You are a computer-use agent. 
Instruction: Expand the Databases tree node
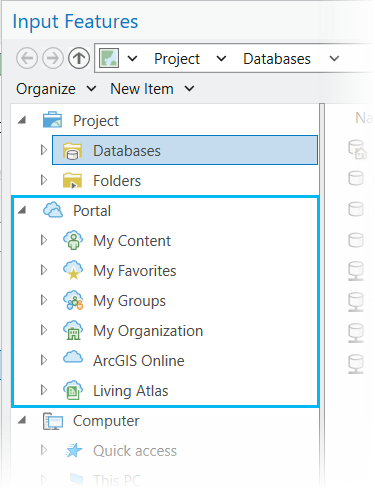[x=44, y=150]
